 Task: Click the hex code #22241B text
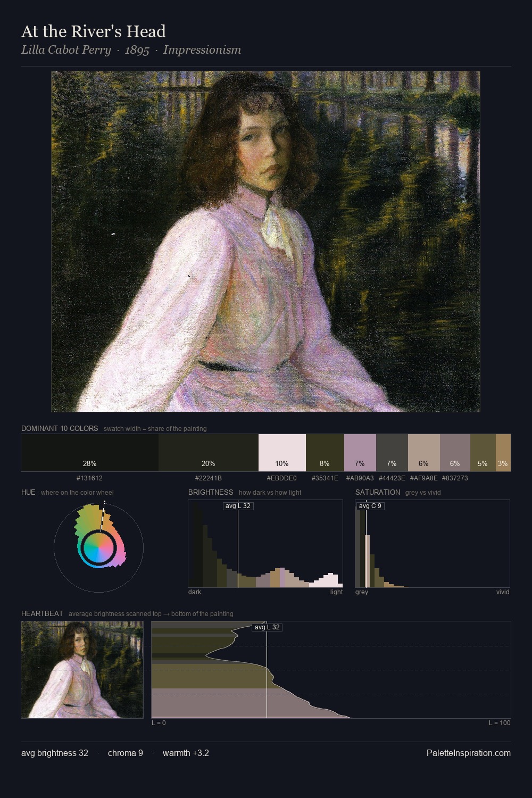209,478
